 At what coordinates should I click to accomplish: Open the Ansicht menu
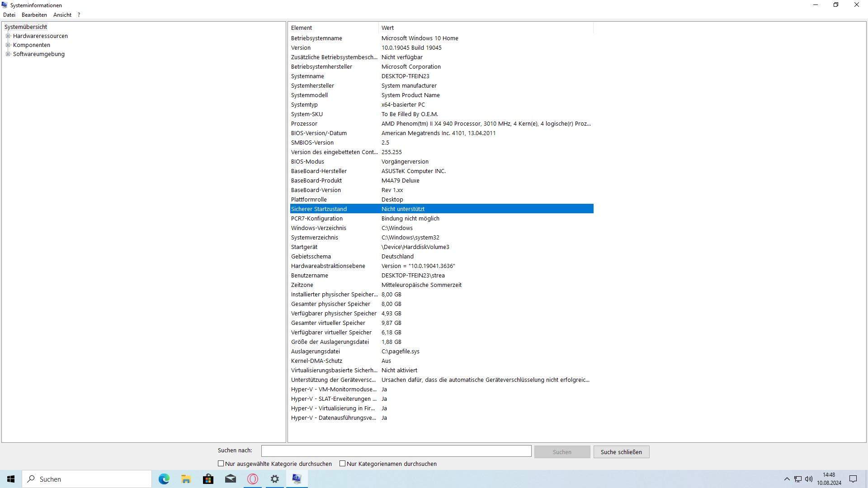[x=62, y=14]
